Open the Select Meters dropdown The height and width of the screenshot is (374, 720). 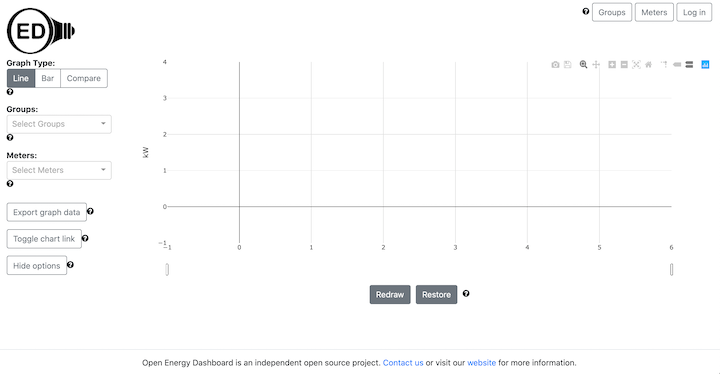click(x=59, y=170)
